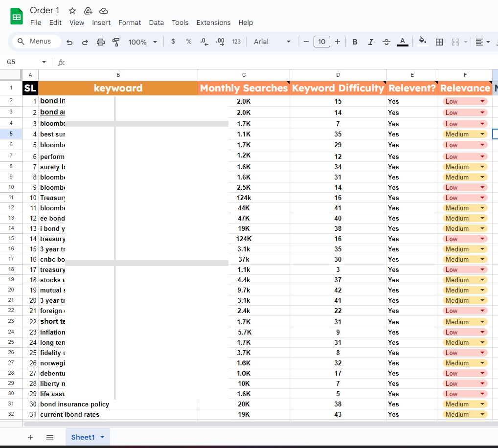Select the paint format tool

click(116, 42)
